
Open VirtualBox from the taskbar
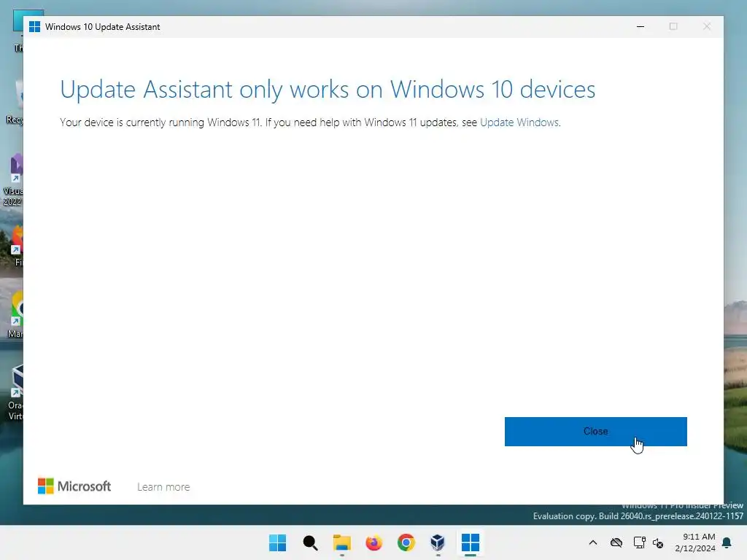(x=438, y=542)
